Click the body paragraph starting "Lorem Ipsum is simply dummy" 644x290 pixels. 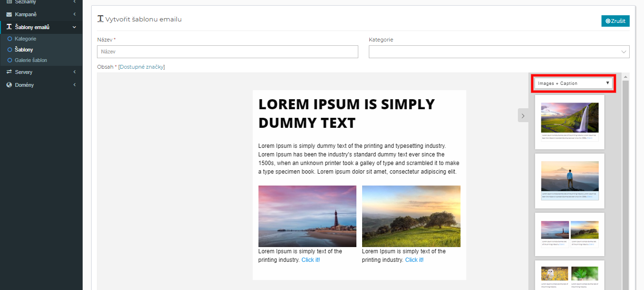(x=359, y=159)
